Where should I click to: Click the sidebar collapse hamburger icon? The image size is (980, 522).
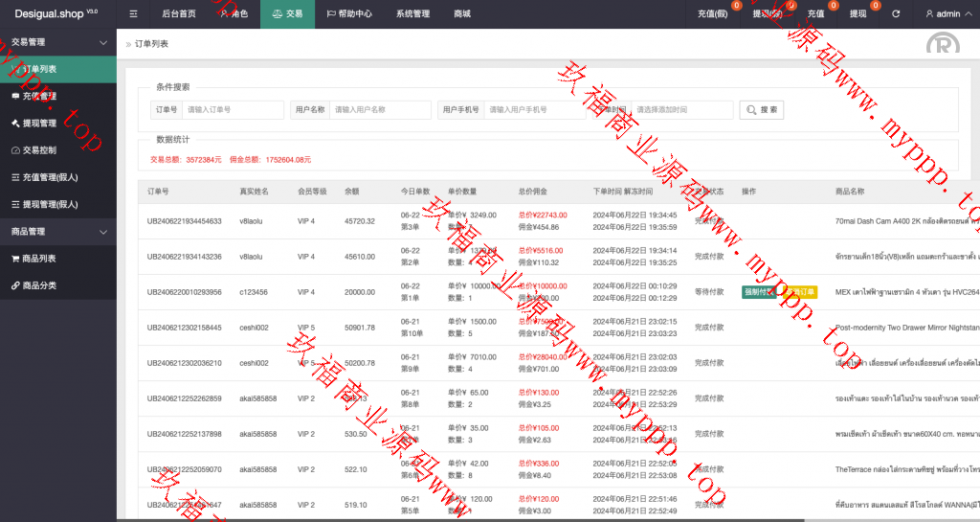pos(133,14)
